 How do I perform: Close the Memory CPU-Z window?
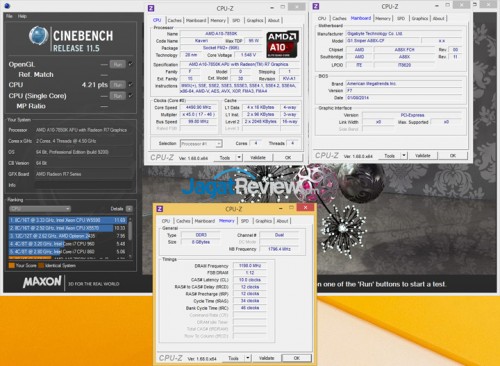[305, 208]
